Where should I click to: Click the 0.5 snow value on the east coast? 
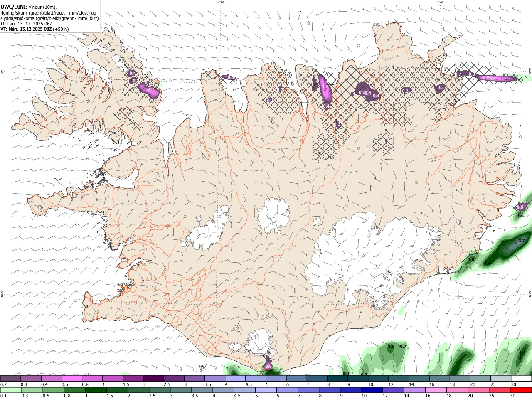[520, 207]
